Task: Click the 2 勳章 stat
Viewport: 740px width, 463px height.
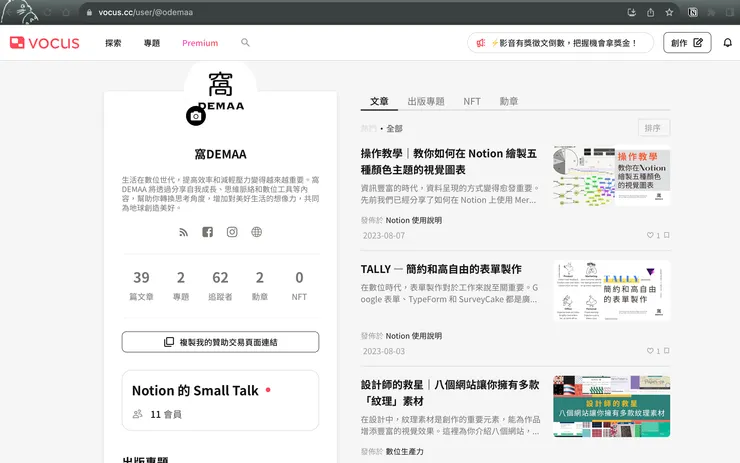Action: coord(260,285)
